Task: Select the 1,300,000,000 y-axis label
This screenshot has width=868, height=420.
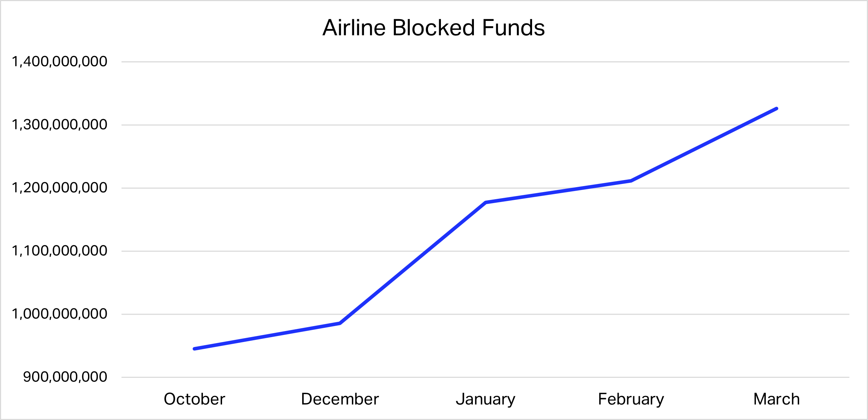Action: 60,125
